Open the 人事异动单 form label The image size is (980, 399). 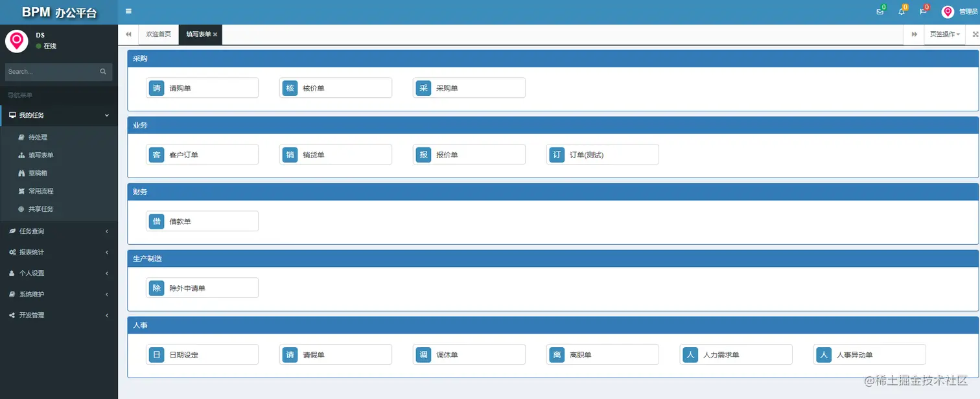pyautogui.click(x=855, y=355)
